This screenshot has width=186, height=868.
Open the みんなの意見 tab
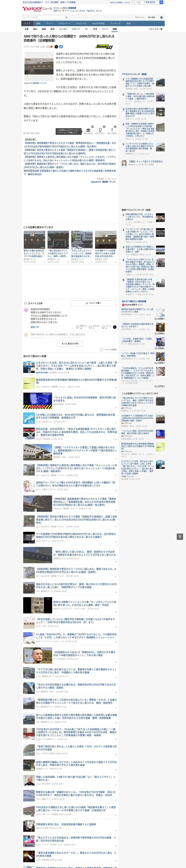point(99,24)
